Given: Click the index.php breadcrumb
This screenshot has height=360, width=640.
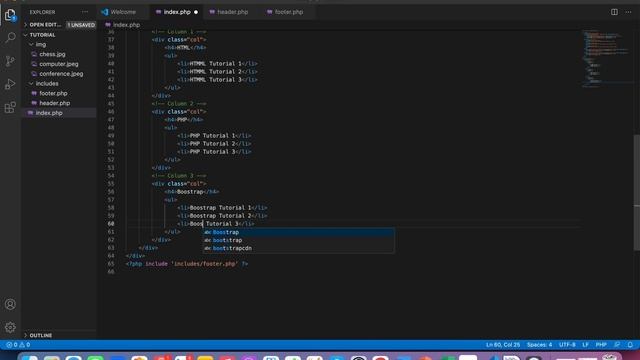Looking at the screenshot, I should pos(126,25).
